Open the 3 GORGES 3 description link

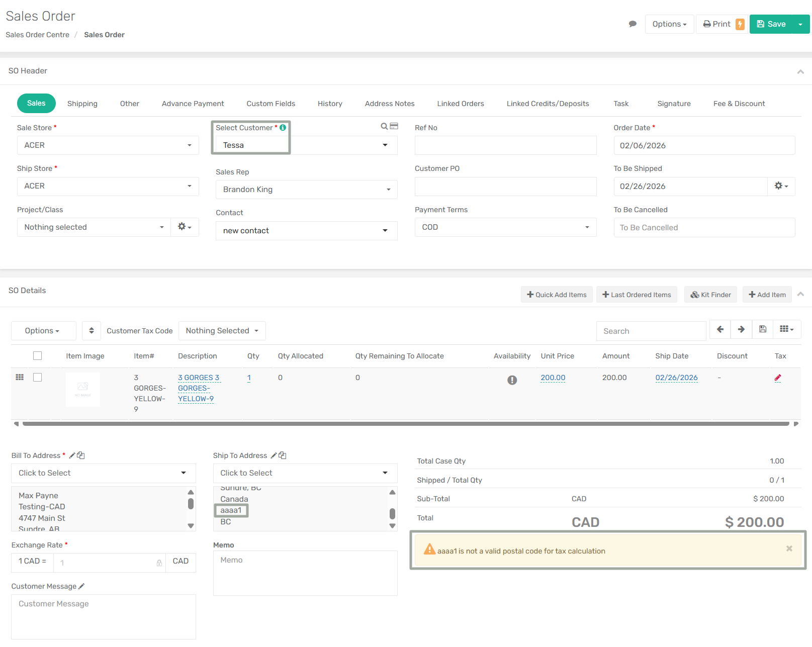coord(198,378)
